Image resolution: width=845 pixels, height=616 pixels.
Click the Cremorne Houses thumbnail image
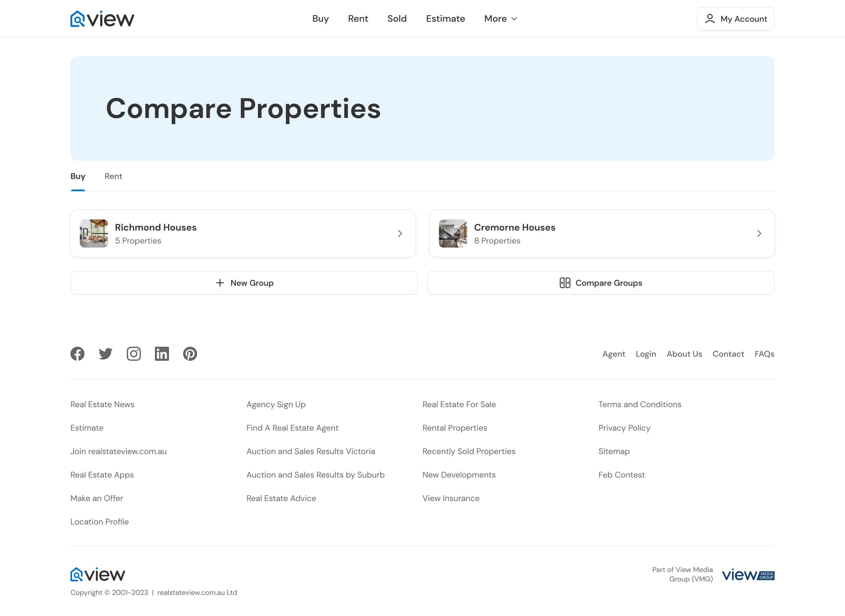[x=453, y=233]
